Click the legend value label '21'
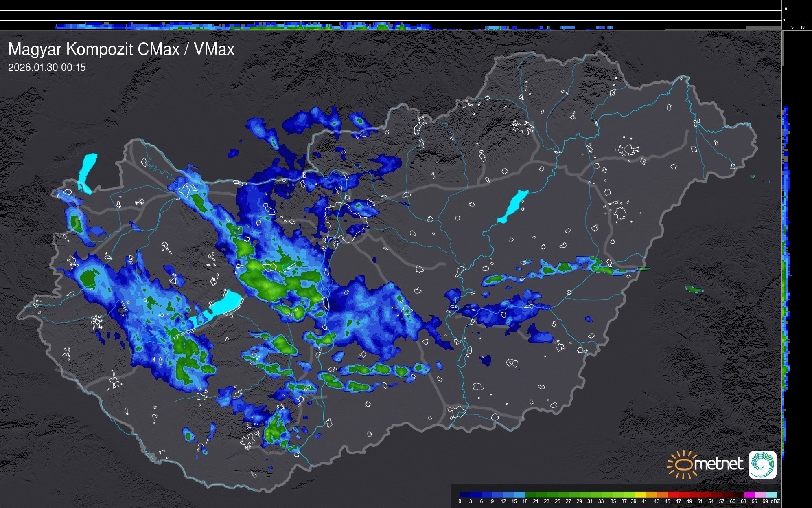This screenshot has width=812, height=508. click(536, 501)
